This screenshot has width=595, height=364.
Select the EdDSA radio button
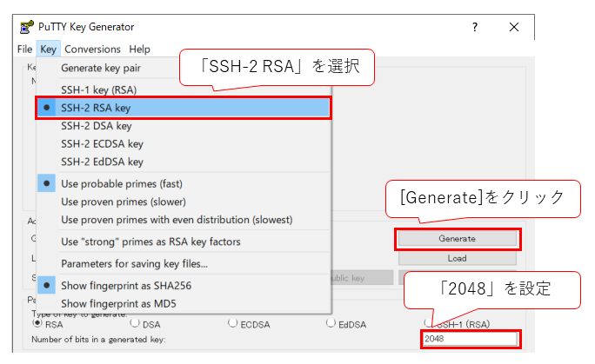(331, 323)
